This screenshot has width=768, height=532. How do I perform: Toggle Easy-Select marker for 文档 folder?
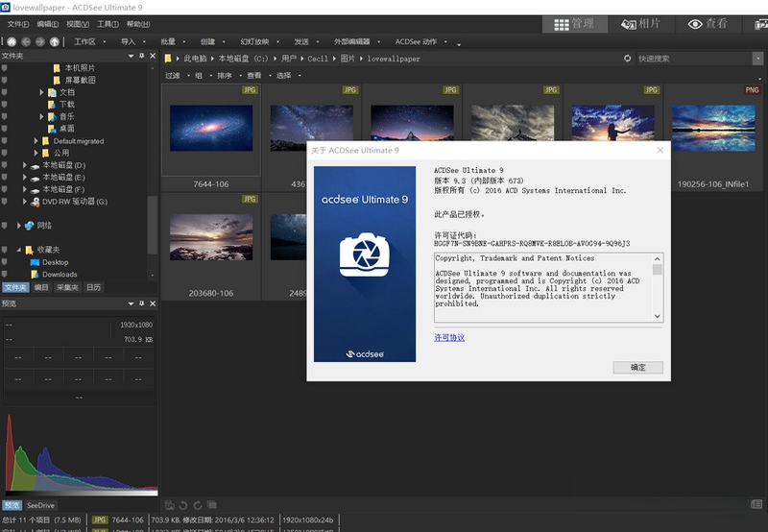5,92
